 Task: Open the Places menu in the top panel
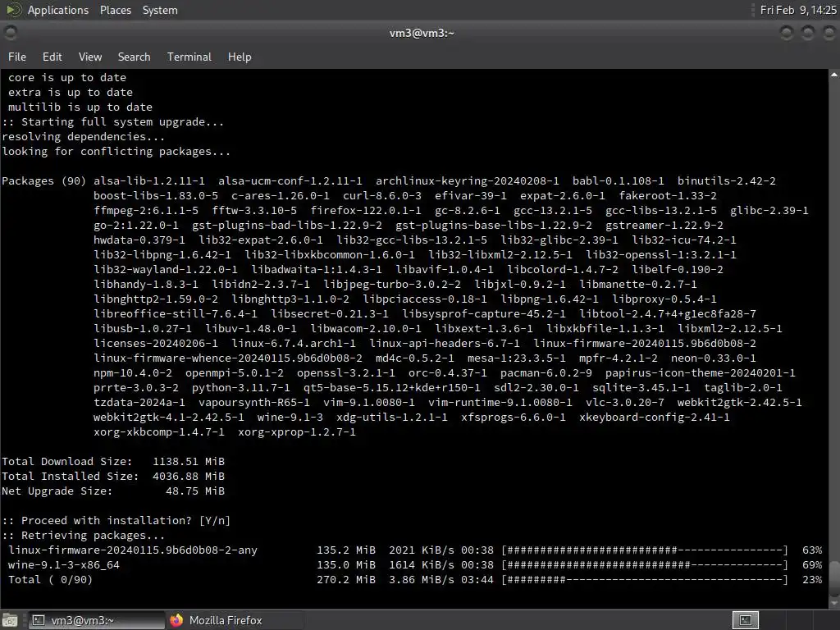tap(115, 10)
